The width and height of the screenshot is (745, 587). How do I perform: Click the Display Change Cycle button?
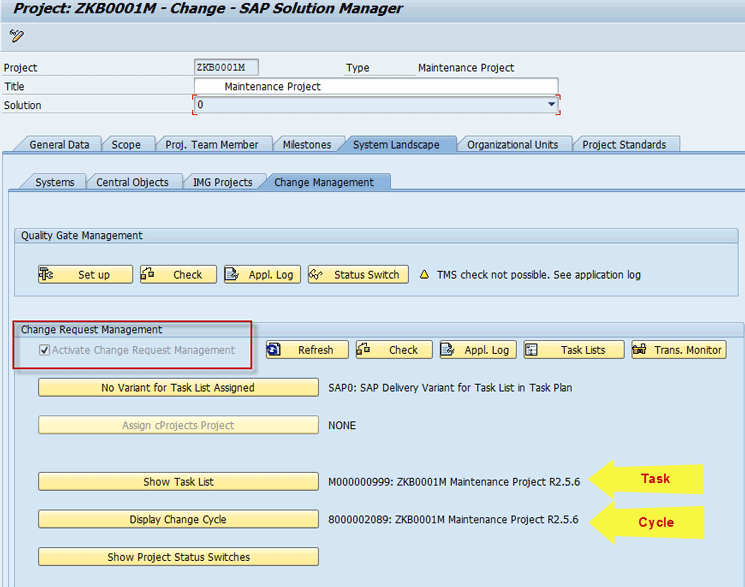(x=178, y=519)
